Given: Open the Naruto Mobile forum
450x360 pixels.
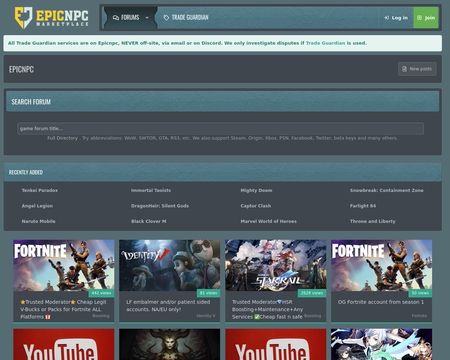Looking at the screenshot, I should point(38,221).
